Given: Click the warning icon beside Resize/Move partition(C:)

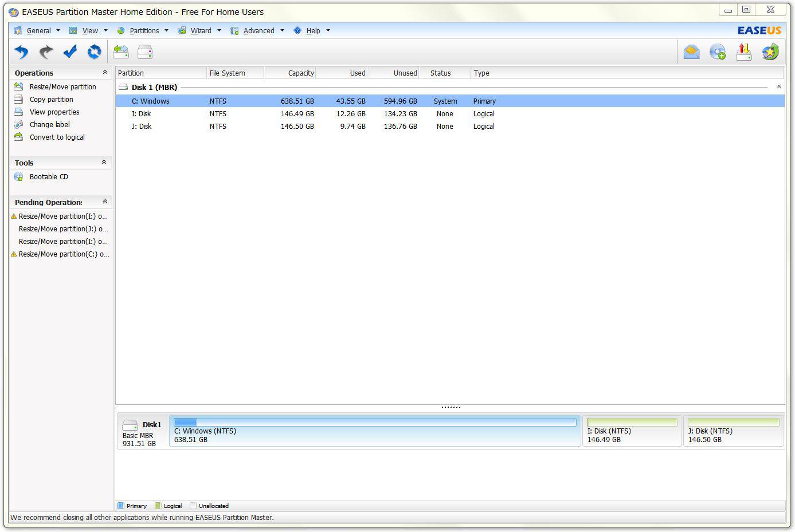Looking at the screenshot, I should click(x=14, y=254).
